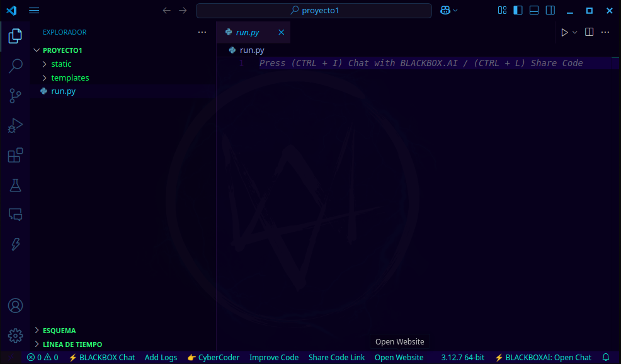Expand the templates folder
The width and height of the screenshot is (621, 364).
point(70,78)
